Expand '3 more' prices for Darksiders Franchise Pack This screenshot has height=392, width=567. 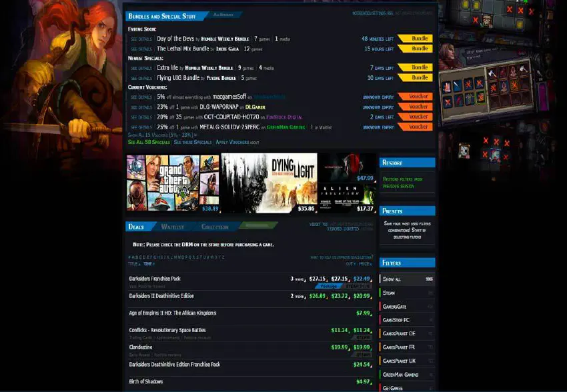pos(298,279)
